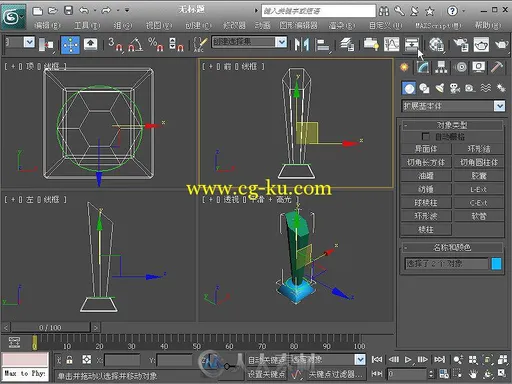
Task: Switch to the Hierarchy panel tab
Action: 441,67
